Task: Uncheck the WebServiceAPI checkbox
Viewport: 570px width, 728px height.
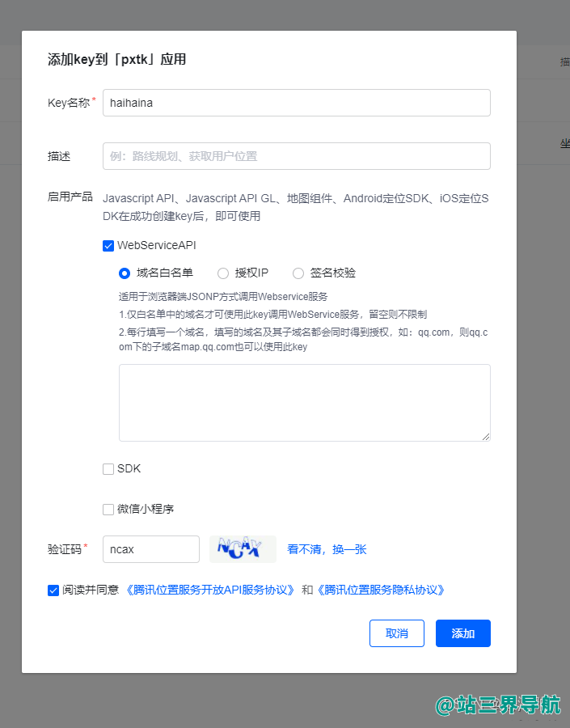Action: point(108,246)
